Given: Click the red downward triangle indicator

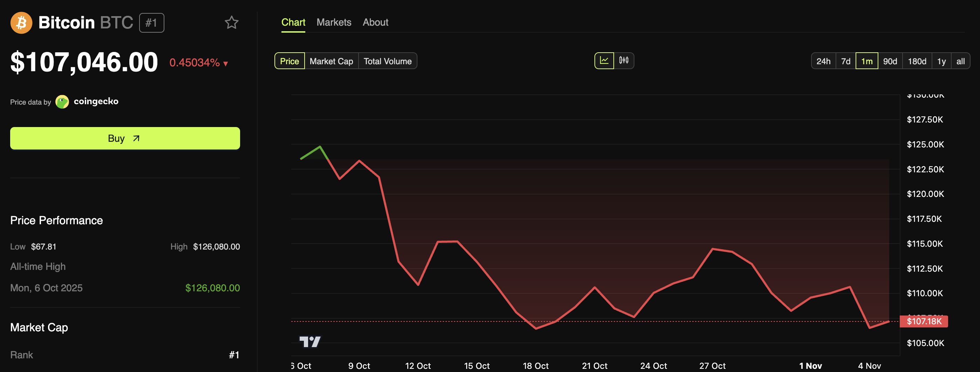Looking at the screenshot, I should (225, 64).
